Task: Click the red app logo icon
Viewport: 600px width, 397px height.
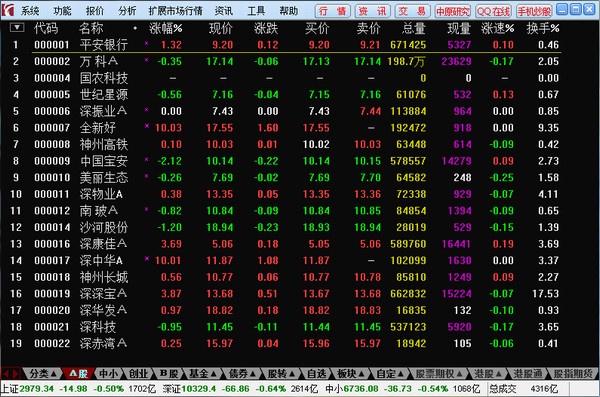Action: click(8, 10)
